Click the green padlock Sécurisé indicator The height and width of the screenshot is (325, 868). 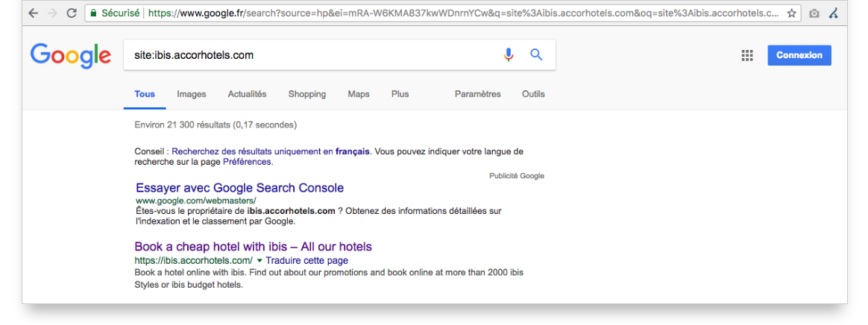(x=115, y=13)
